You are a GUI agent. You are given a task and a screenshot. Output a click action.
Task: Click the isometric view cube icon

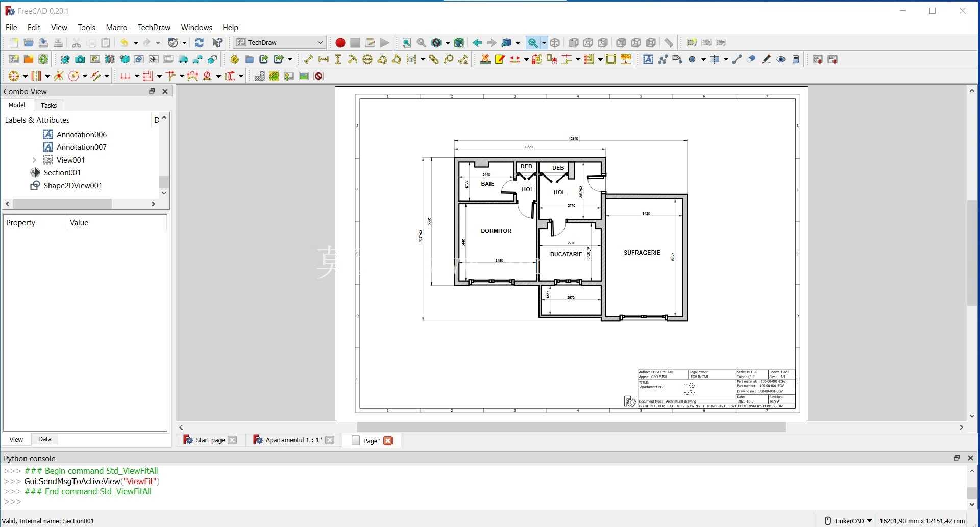pyautogui.click(x=555, y=43)
